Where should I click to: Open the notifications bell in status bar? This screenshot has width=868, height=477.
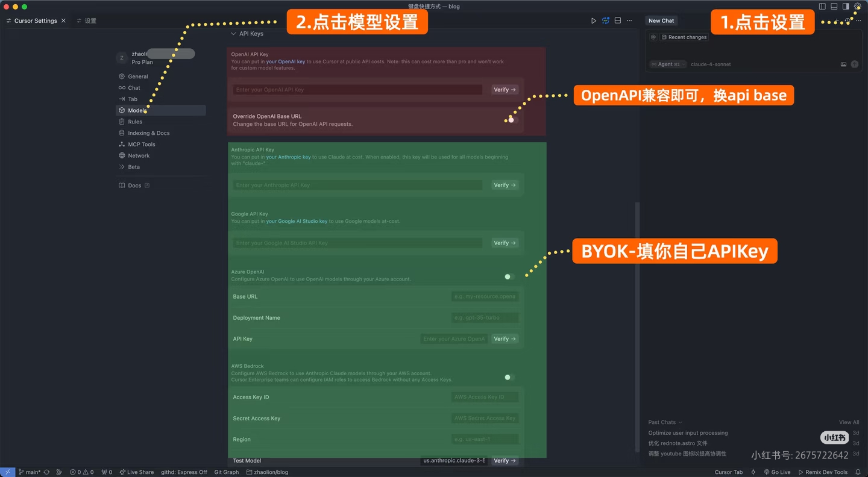point(858,472)
